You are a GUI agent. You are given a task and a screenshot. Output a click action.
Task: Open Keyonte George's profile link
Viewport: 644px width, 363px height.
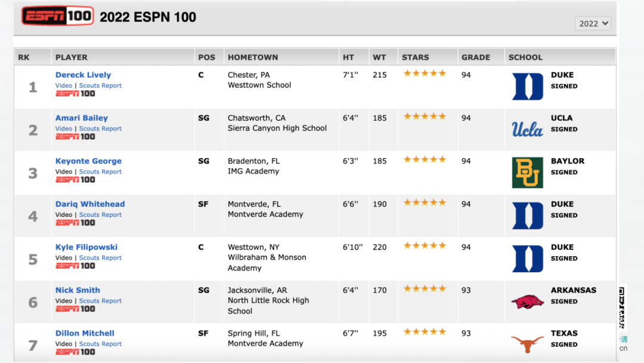[x=88, y=161]
